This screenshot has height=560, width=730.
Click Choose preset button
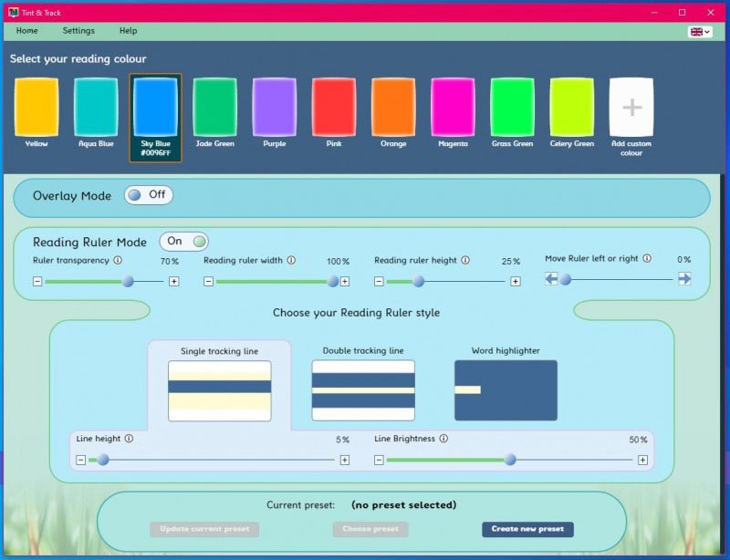(x=370, y=529)
